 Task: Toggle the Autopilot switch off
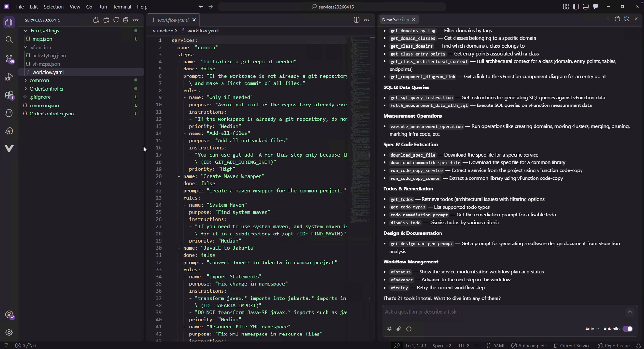[x=628, y=329]
